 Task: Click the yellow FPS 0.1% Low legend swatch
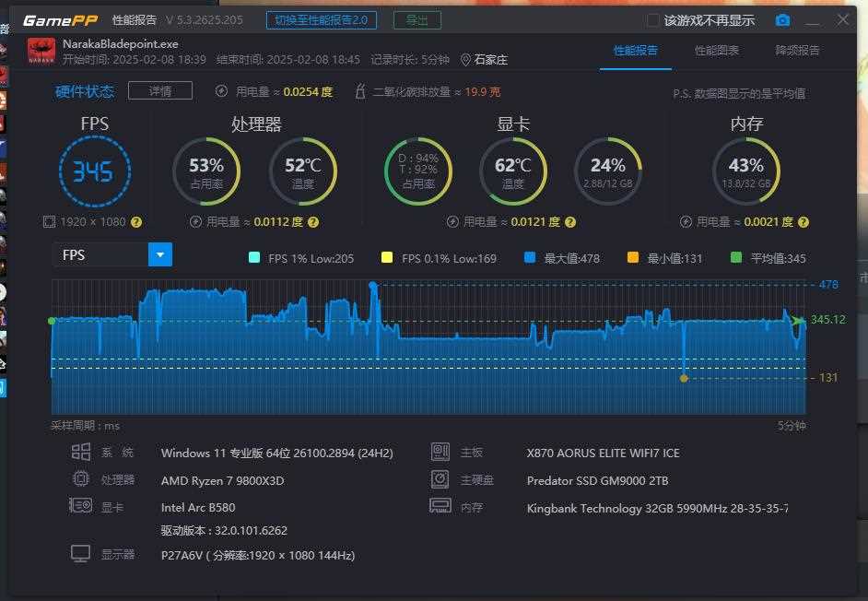point(387,257)
